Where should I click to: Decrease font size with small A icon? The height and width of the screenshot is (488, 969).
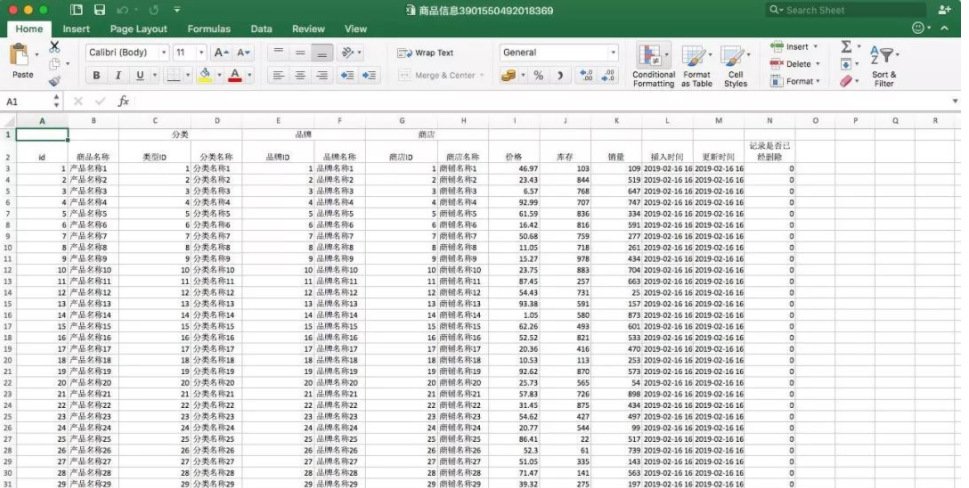243,53
